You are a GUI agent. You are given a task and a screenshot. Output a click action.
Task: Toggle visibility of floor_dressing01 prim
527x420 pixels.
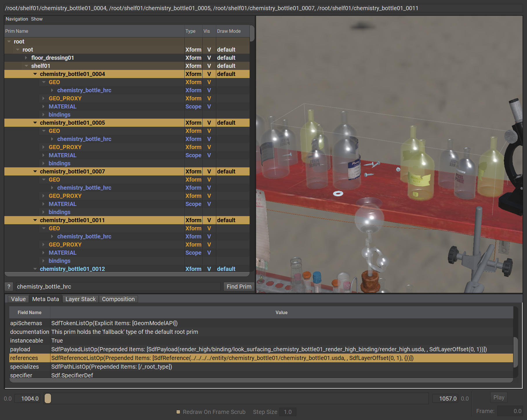point(209,58)
